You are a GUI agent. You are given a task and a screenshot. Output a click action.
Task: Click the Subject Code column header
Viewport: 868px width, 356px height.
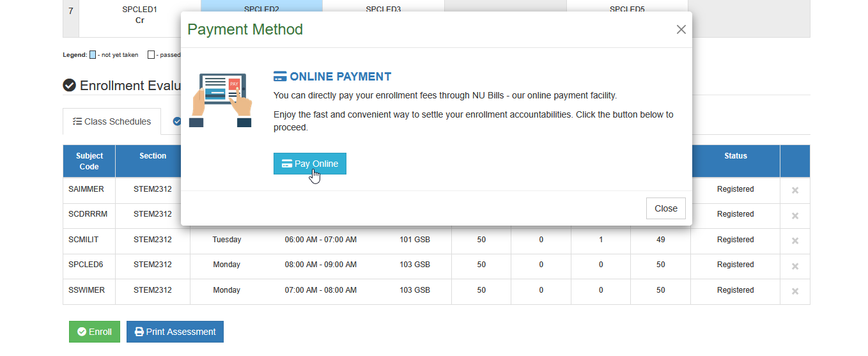click(x=89, y=161)
